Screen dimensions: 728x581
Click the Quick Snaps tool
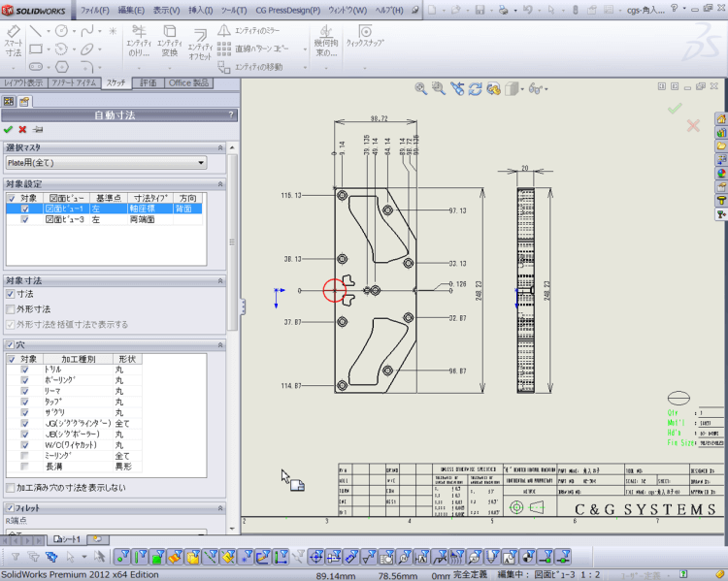[365, 36]
